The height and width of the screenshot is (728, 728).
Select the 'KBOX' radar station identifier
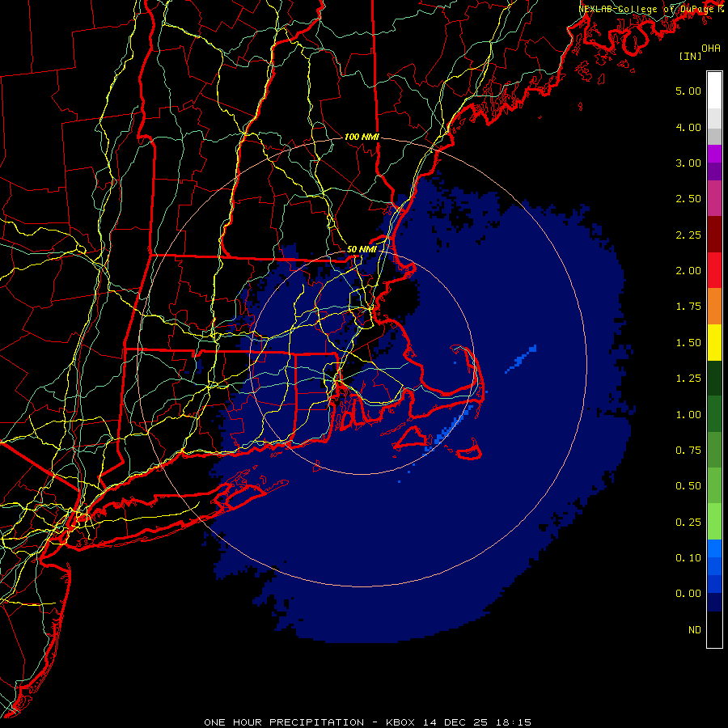(400, 722)
